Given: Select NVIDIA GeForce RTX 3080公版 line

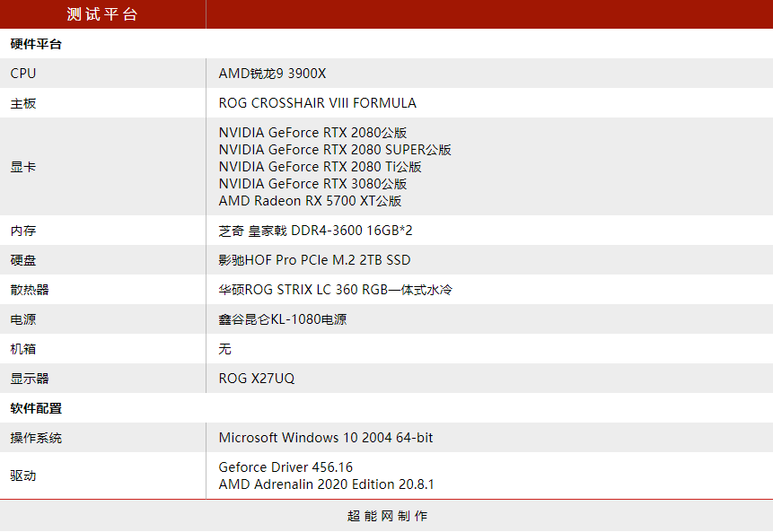Looking at the screenshot, I should [x=307, y=183].
